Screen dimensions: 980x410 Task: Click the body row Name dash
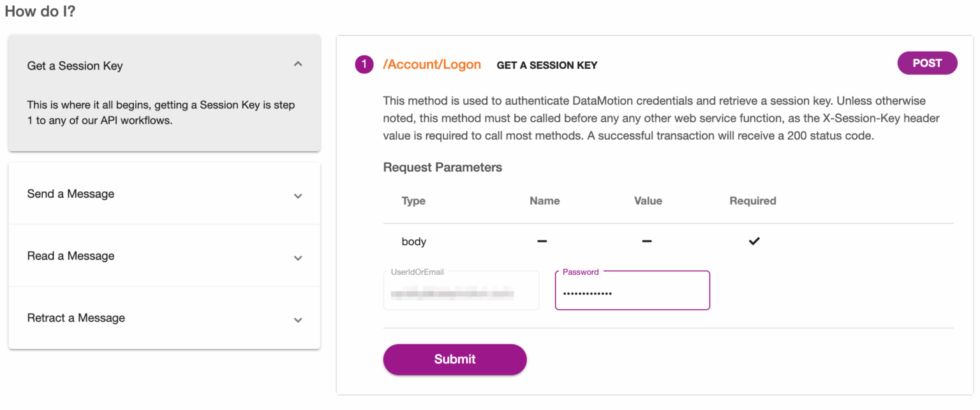(x=542, y=241)
